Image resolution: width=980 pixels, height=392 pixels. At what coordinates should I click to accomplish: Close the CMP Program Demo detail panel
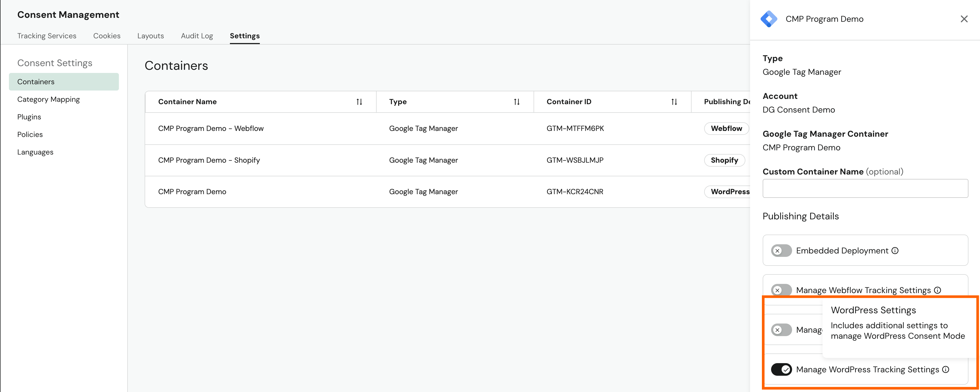tap(964, 18)
